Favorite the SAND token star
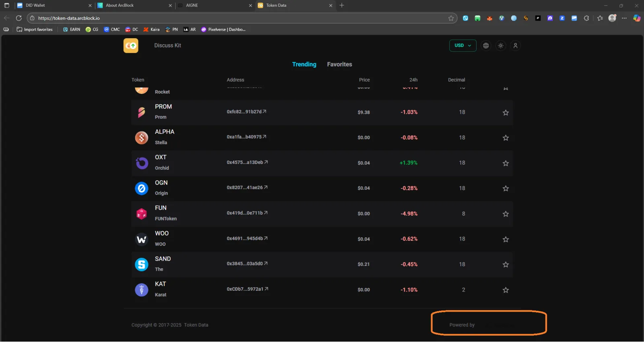644x345 pixels. tap(506, 265)
